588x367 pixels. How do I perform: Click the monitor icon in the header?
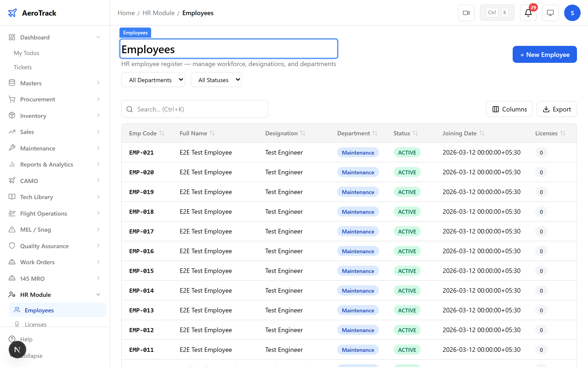(550, 13)
